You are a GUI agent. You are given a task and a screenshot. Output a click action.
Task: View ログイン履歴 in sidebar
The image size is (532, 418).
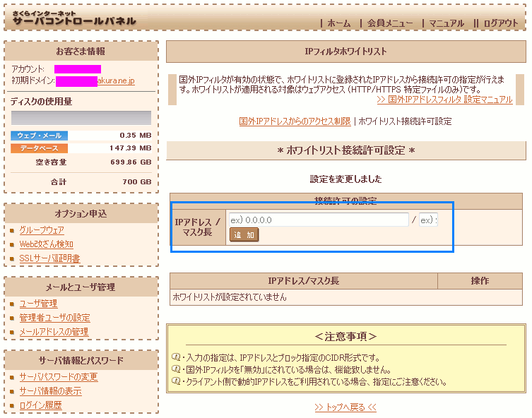[40, 405]
